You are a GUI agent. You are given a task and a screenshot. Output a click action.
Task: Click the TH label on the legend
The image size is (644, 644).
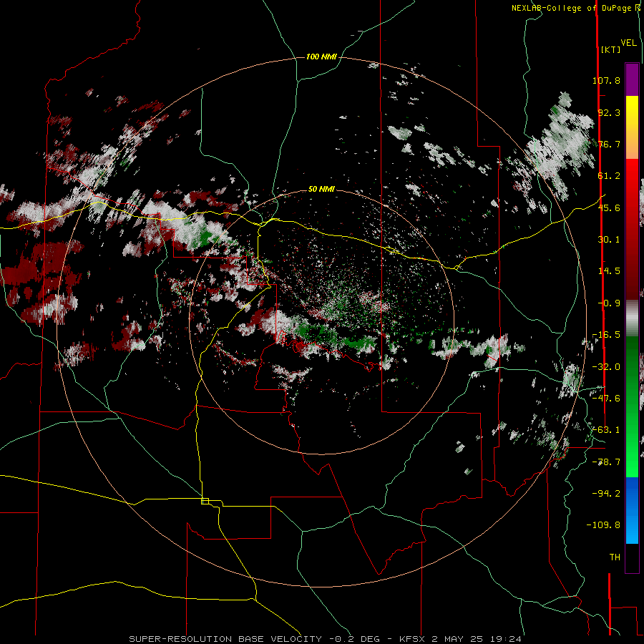(615, 557)
